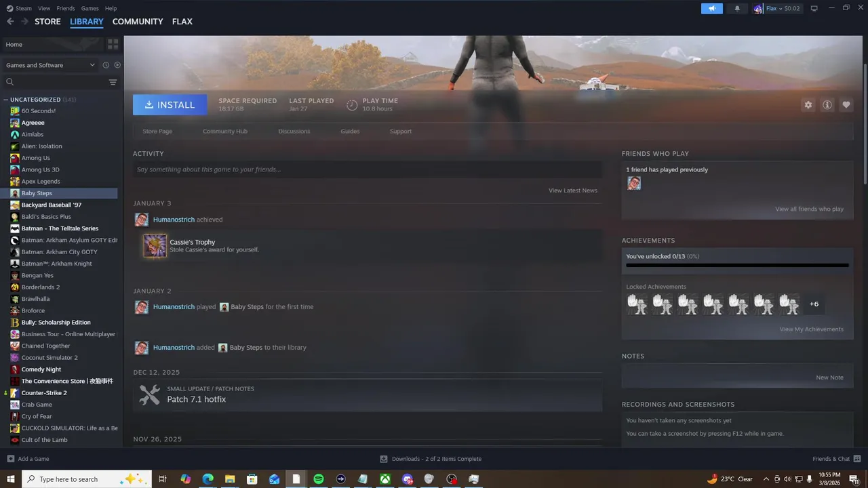Sort library by recent activity clock icon
The image size is (868, 488).
pos(106,65)
